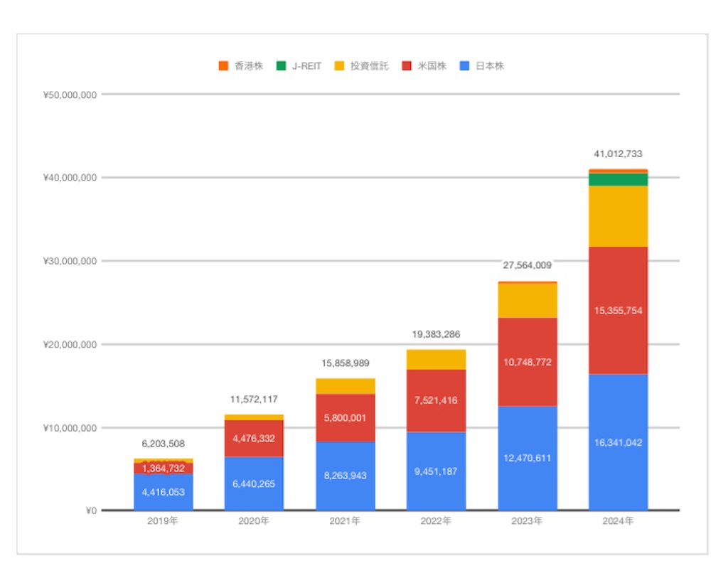The height and width of the screenshot is (583, 728).
Task: Select the 香港株 legend label
Action: (x=249, y=66)
